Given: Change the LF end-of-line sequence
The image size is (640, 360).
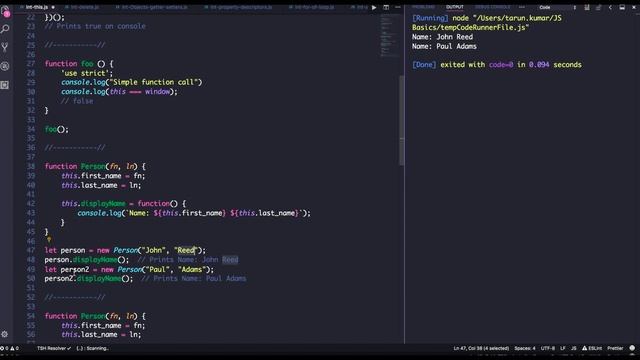Looking at the screenshot, I should click(563, 348).
